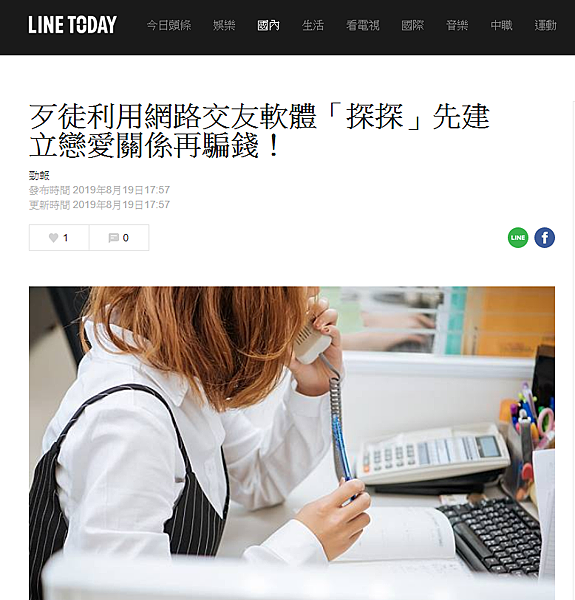Click the 勁報 publisher name

pos(39,176)
